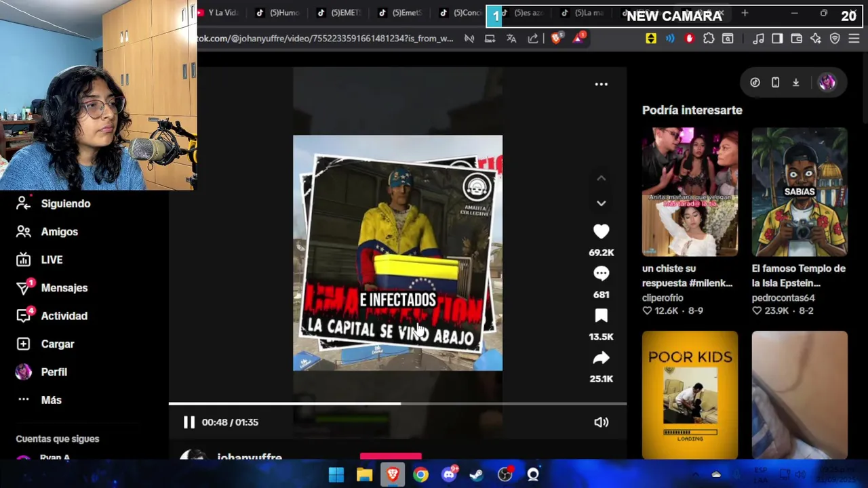Open the comments bubble icon
Screen dimensions: 868x488
coord(601,273)
